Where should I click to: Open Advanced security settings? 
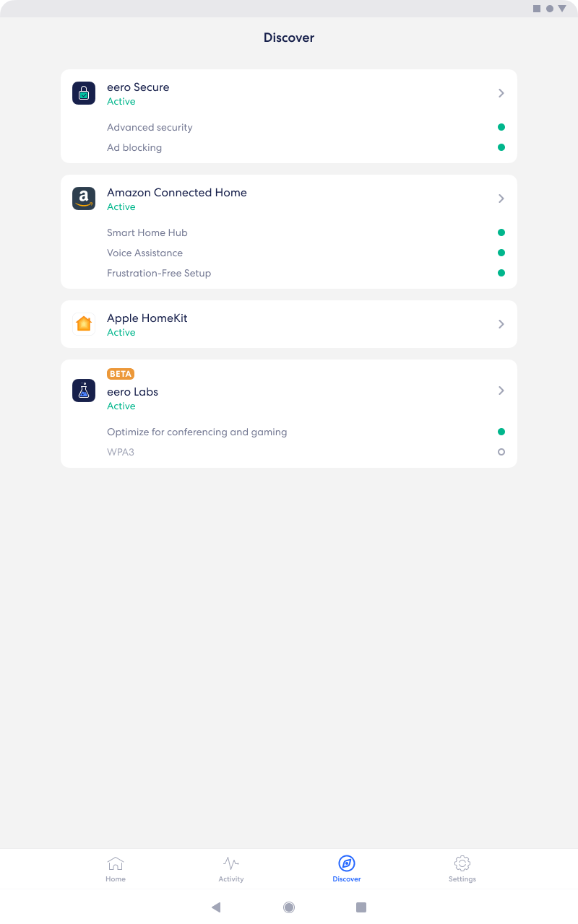150,127
